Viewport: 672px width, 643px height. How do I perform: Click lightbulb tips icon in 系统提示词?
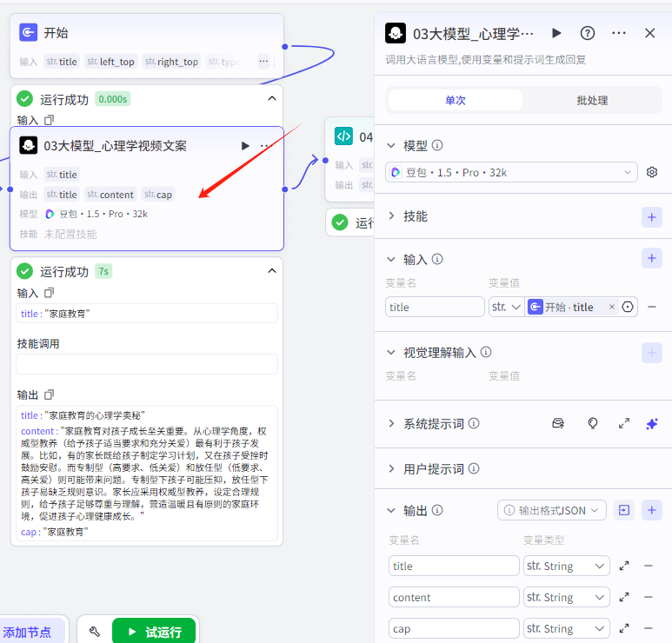pos(593,424)
